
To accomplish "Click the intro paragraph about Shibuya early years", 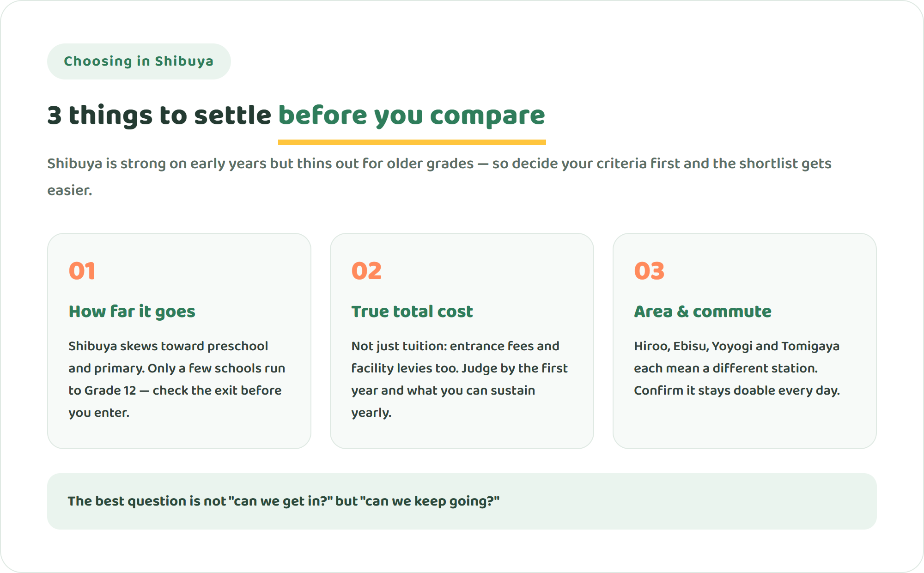I will point(439,177).
